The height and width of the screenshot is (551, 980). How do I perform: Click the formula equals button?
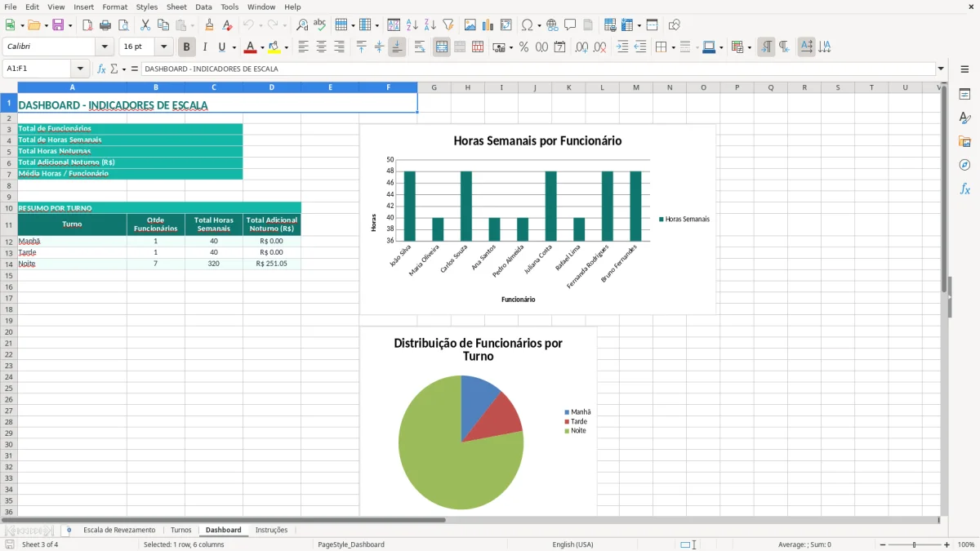(x=135, y=69)
